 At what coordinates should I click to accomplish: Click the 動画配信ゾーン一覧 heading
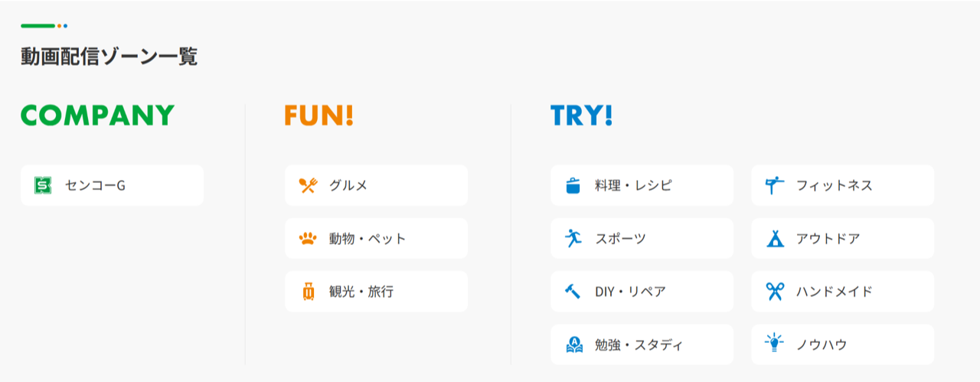coord(109,57)
